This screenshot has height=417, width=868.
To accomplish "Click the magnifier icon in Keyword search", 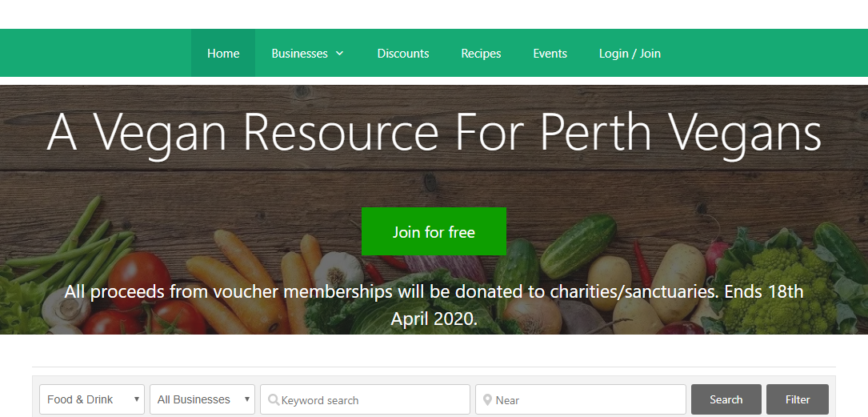I will click(x=273, y=399).
